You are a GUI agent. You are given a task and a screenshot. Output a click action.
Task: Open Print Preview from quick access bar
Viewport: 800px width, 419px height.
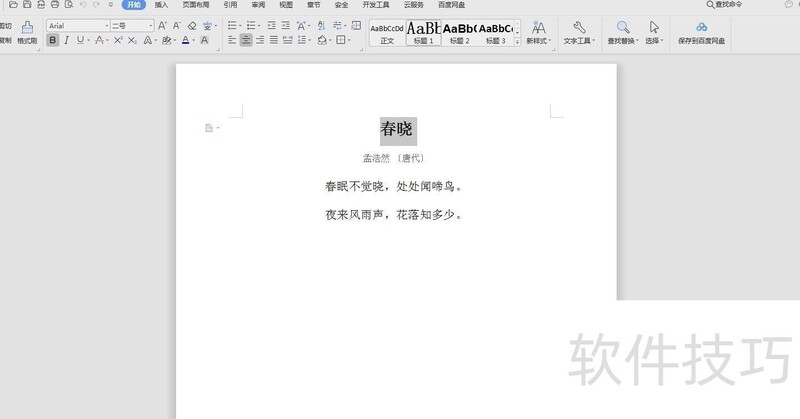click(68, 5)
